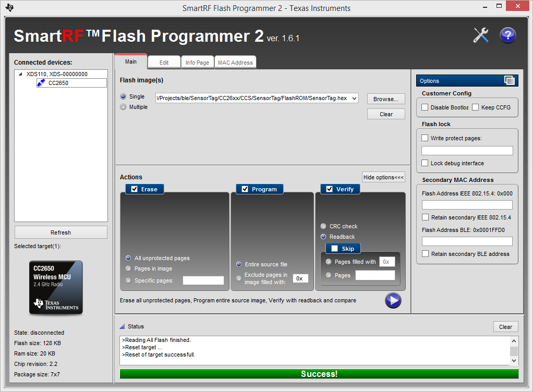The width and height of the screenshot is (533, 392).
Task: Open the Info Page tab
Action: [x=197, y=63]
